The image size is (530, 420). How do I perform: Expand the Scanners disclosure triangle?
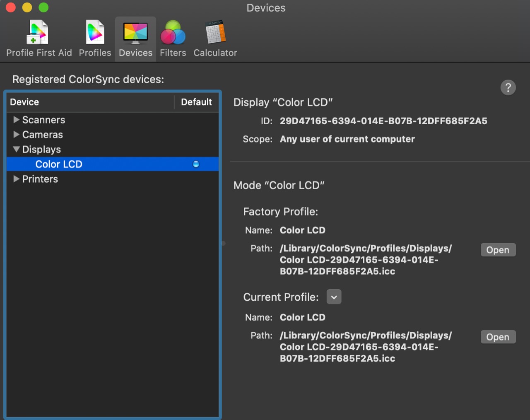[x=16, y=120]
